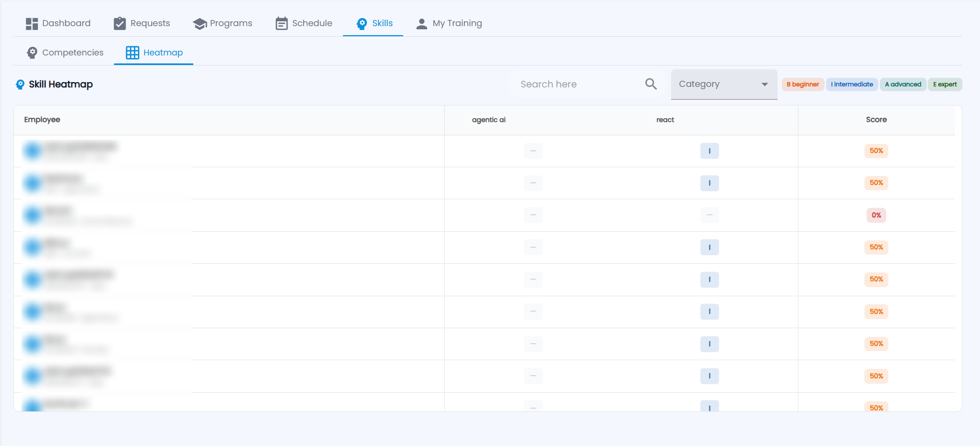Image resolution: width=980 pixels, height=446 pixels.
Task: Select the My Training tab label
Action: pos(458,23)
